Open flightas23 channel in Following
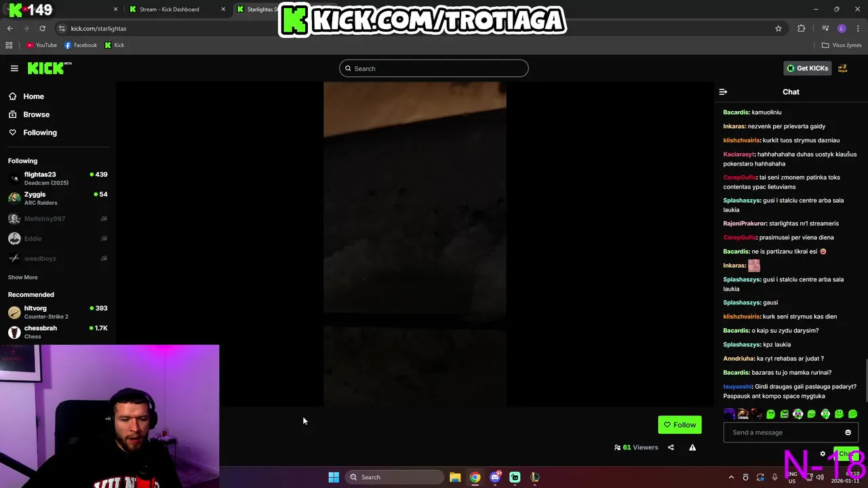This screenshot has width=868, height=488. pos(58,178)
